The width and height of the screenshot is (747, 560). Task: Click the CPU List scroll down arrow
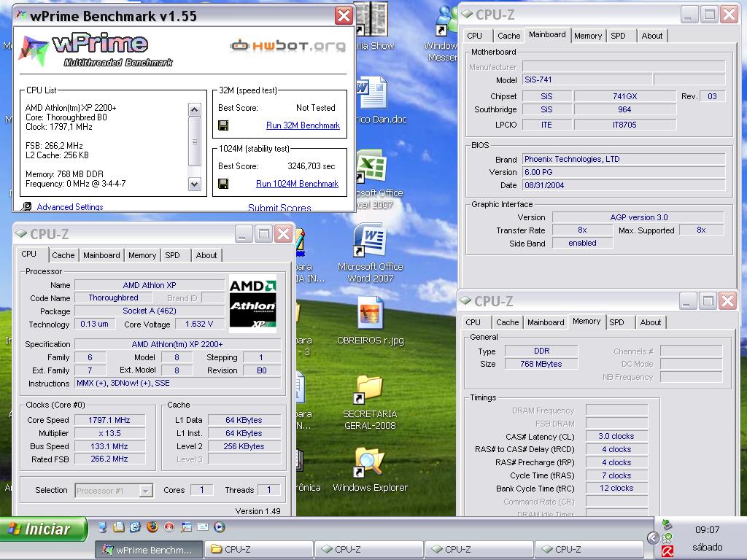(x=194, y=184)
